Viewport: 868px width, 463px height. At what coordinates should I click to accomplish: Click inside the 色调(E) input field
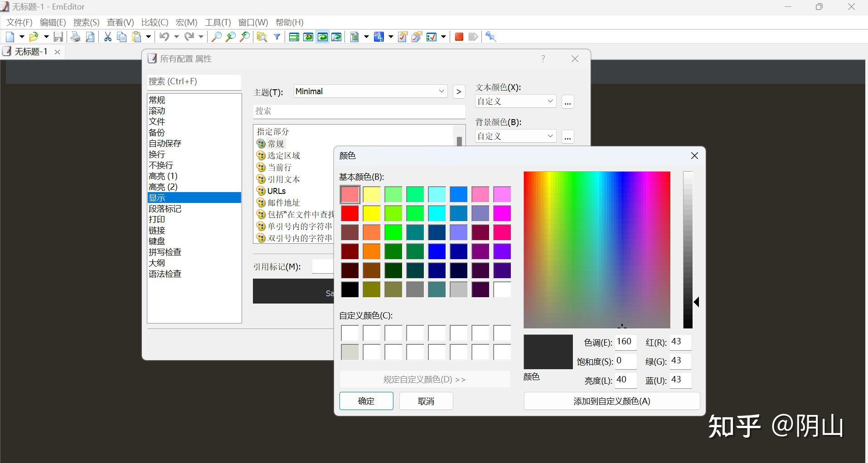pos(625,342)
